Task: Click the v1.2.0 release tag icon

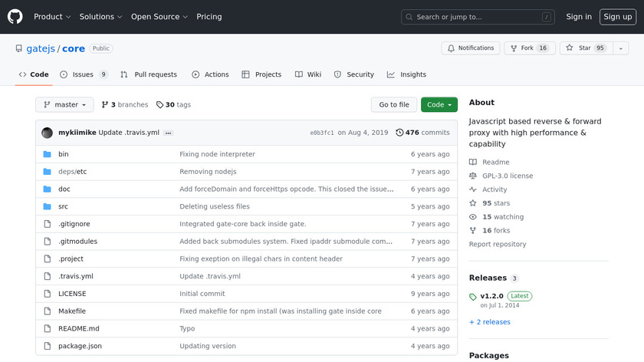Action: [473, 297]
